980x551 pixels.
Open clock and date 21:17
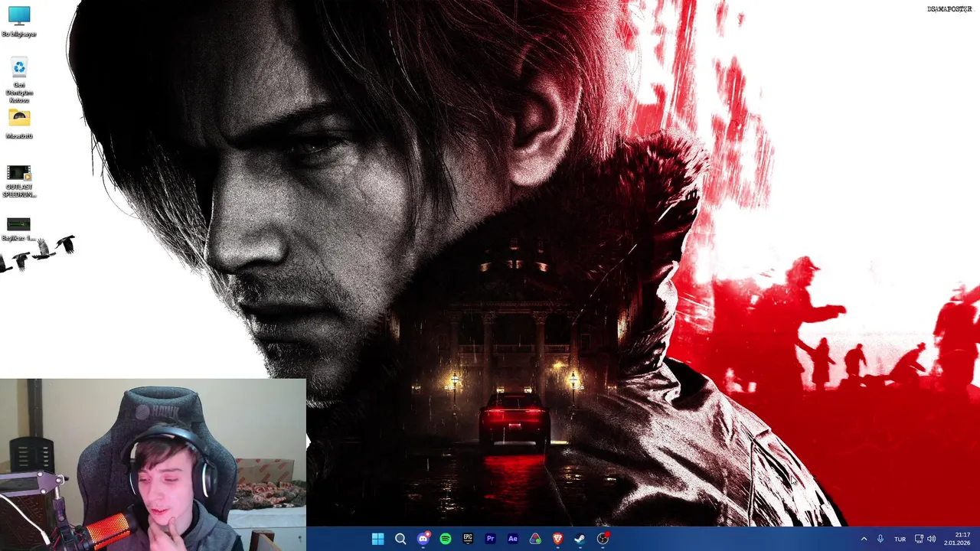tap(959, 539)
